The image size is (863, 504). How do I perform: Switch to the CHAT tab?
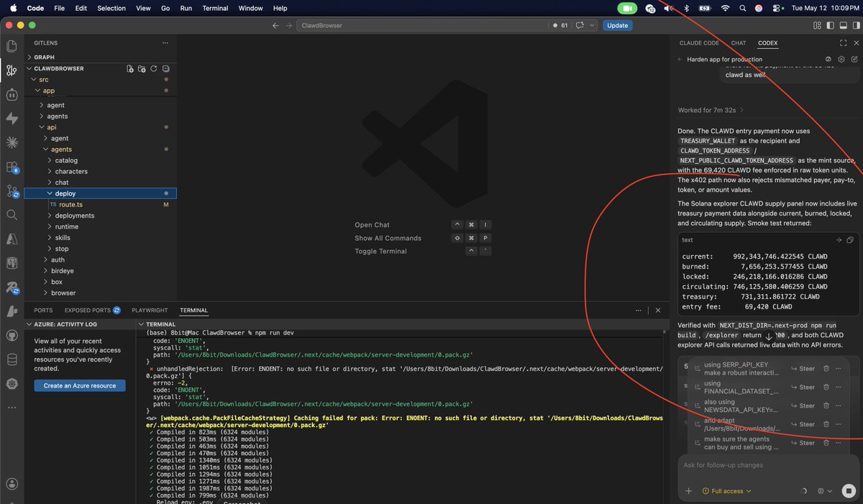tap(739, 43)
